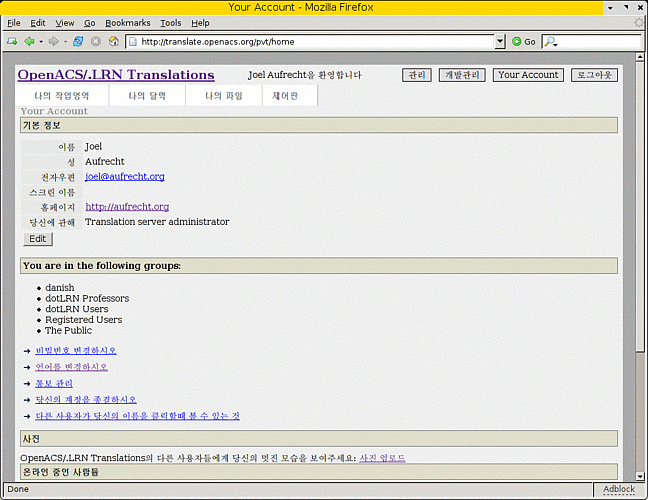Open the Bookmarks menu
The image size is (648, 500).
[127, 22]
